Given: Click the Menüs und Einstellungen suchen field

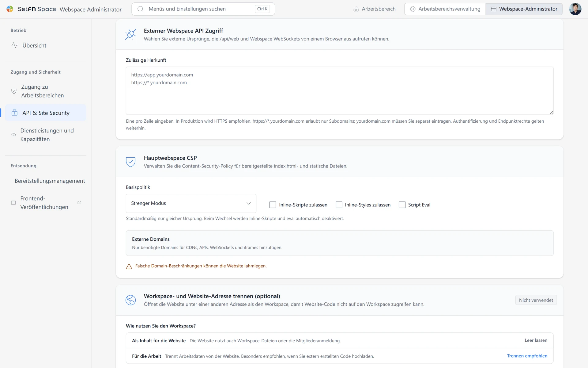Looking at the screenshot, I should [203, 9].
